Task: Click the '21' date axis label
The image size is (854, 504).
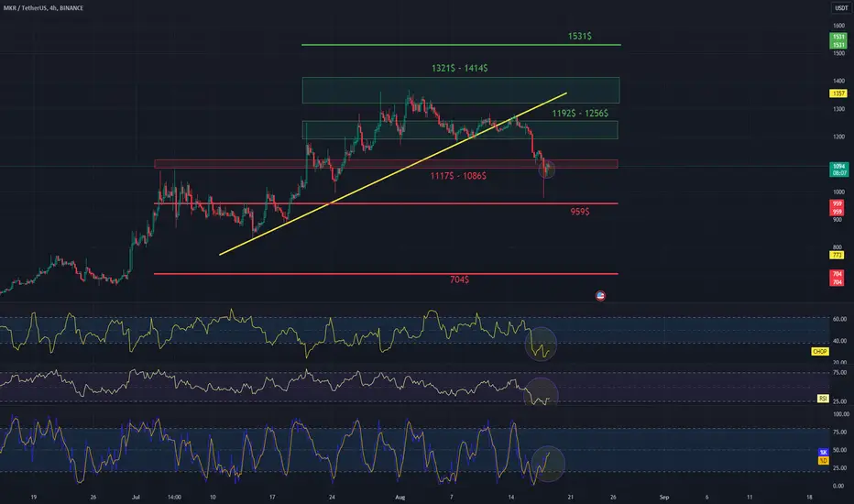Action: click(570, 497)
